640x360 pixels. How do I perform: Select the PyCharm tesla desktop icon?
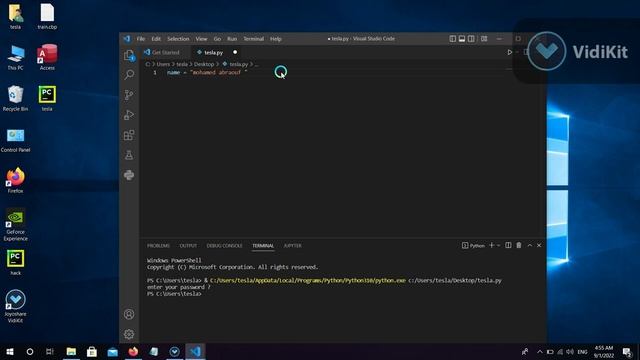[47, 98]
